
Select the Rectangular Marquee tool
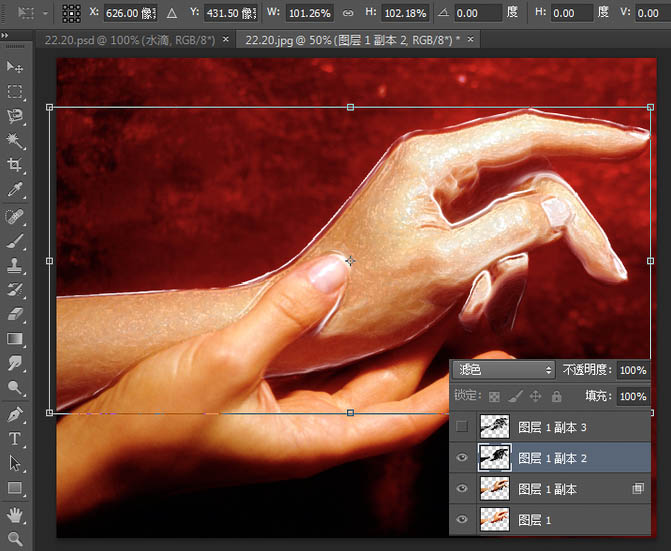click(15, 92)
